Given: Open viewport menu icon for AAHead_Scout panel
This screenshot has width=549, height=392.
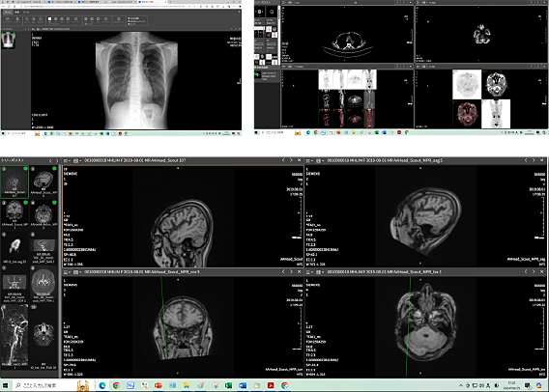Looking at the screenshot, I should 66,161.
